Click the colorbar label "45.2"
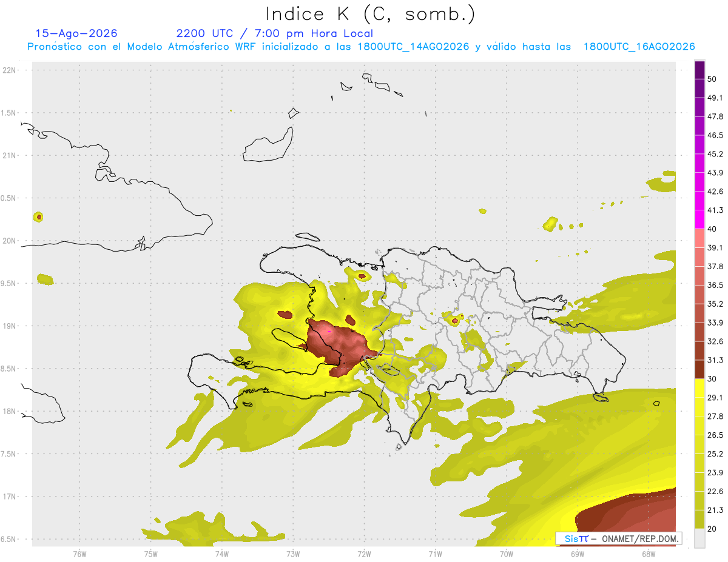The width and height of the screenshot is (728, 562). pyautogui.click(x=715, y=154)
